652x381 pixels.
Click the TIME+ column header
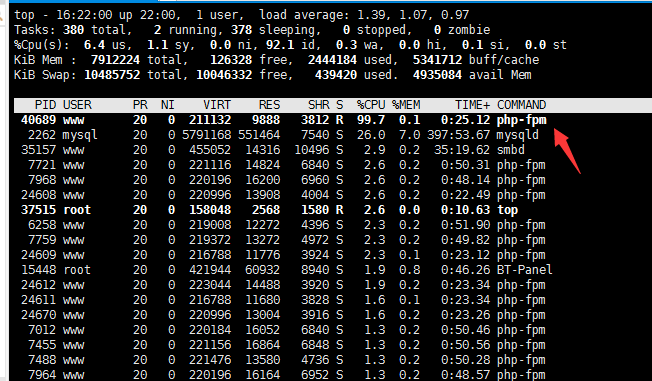pos(472,105)
